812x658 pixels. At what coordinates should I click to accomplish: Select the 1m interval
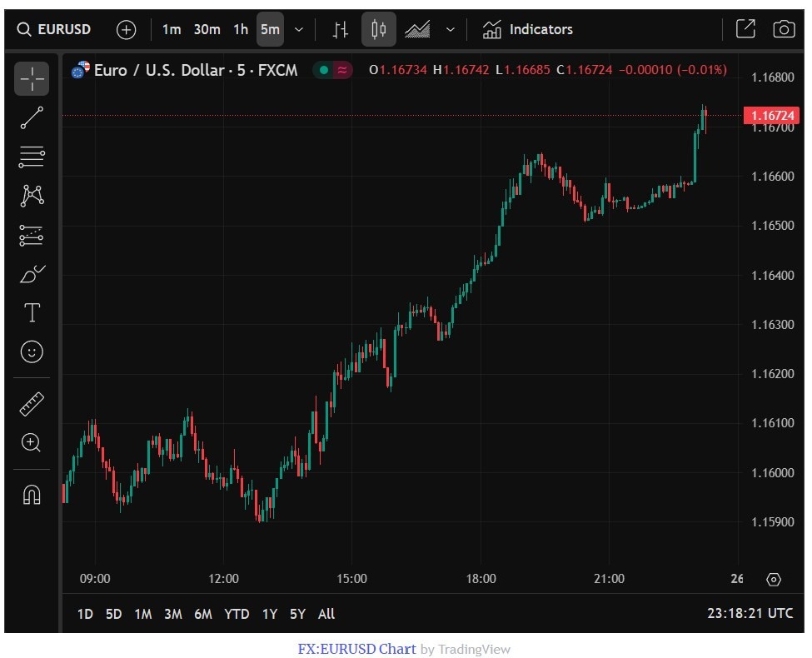[x=172, y=29]
